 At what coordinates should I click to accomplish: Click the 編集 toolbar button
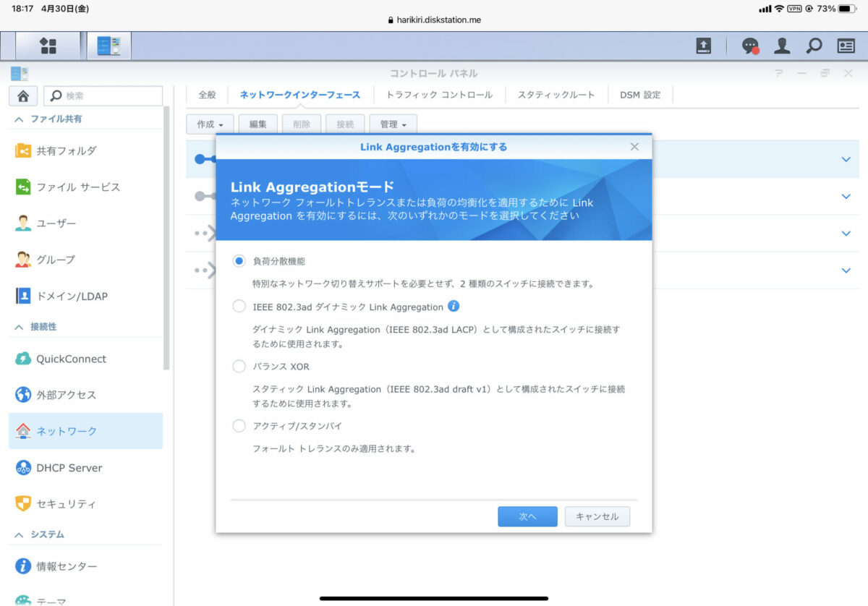[258, 124]
